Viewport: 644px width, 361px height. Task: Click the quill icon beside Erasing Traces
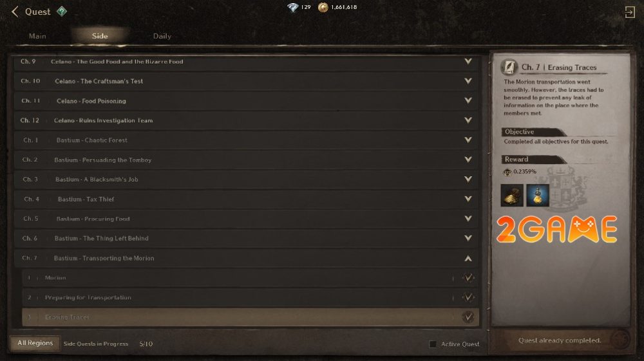pos(509,67)
